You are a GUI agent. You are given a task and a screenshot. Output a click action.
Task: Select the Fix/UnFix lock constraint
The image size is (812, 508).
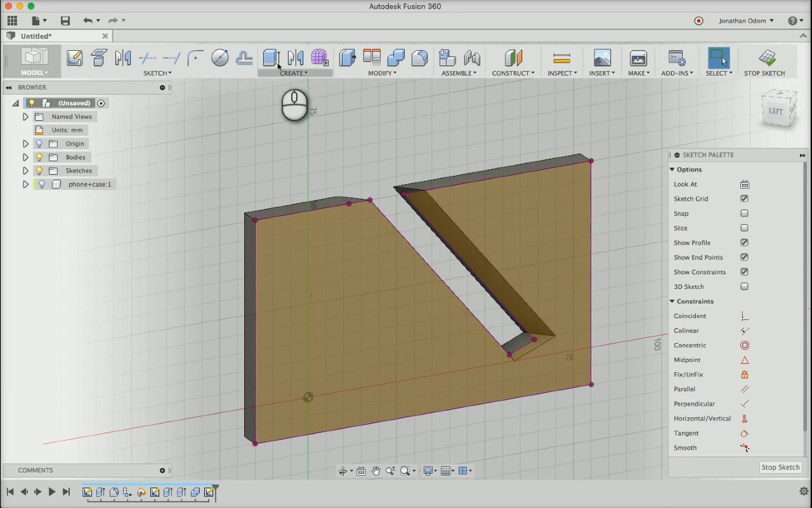coord(744,375)
